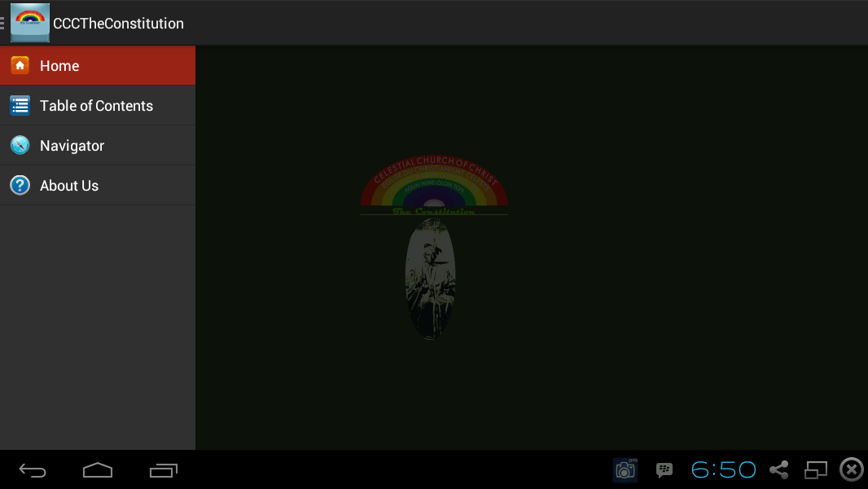Tap the Android Back button
868x489 pixels.
pos(33,470)
